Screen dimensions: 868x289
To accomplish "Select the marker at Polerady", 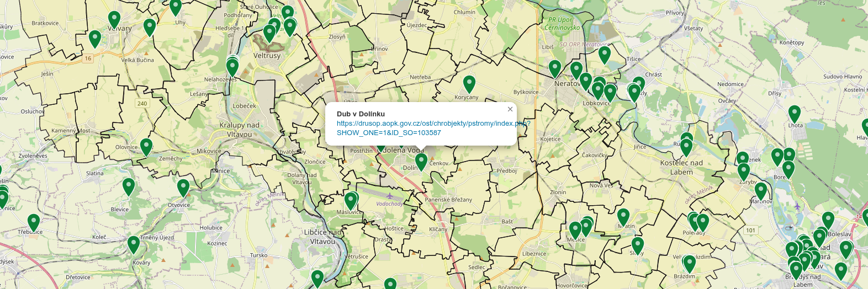I will click(703, 223).
